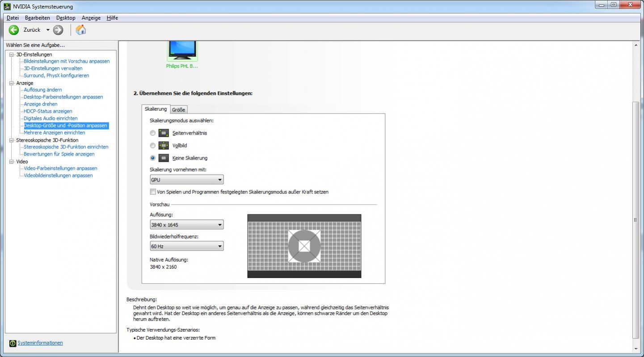This screenshot has width=644, height=357.
Task: Click the scrollbar up arrow in main panel
Action: (x=636, y=45)
